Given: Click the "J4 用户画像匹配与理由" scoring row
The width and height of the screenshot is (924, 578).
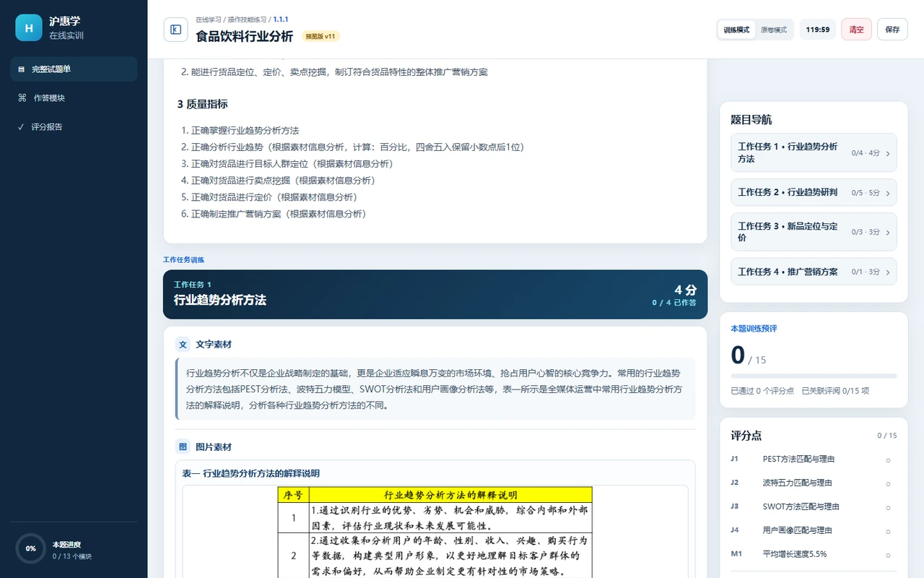Looking at the screenshot, I should point(814,530).
